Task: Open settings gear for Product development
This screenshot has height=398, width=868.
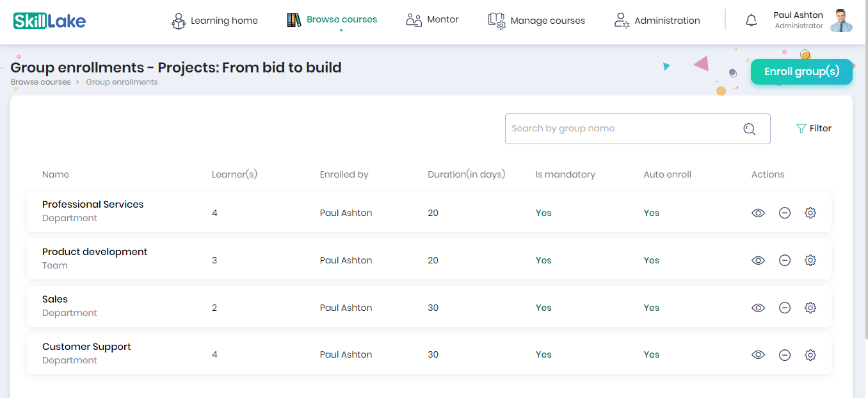Action: pyautogui.click(x=810, y=260)
